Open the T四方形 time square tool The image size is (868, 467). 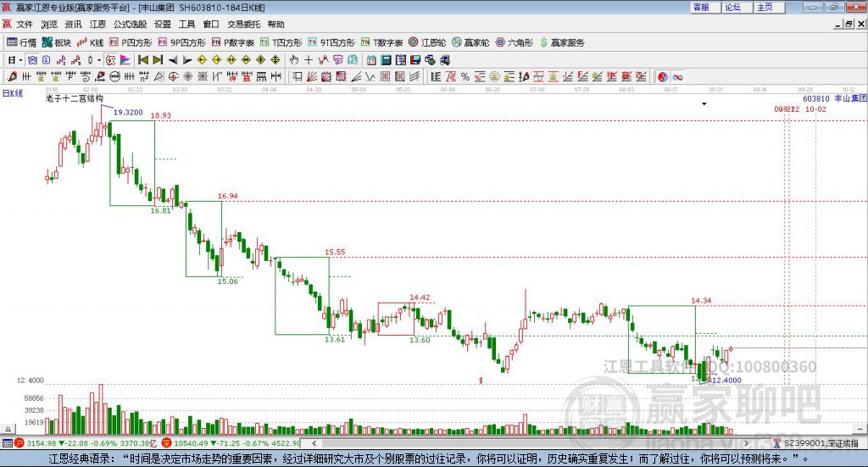click(x=281, y=42)
